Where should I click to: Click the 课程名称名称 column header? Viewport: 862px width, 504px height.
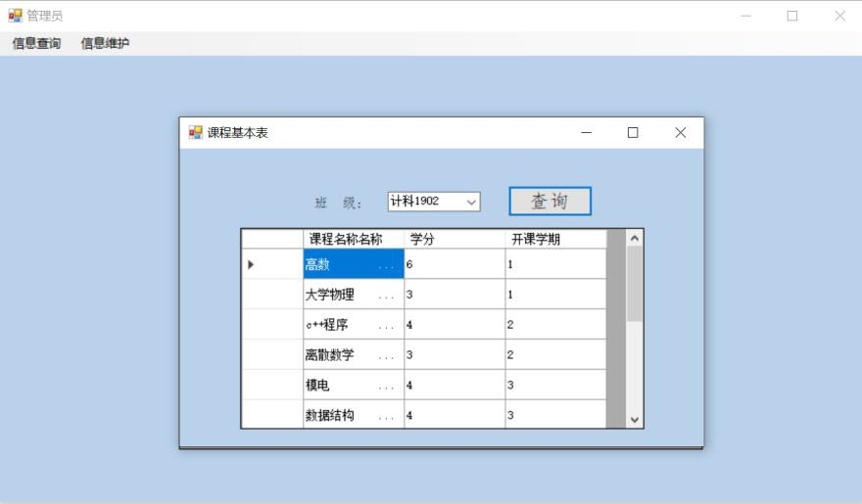[x=354, y=239]
